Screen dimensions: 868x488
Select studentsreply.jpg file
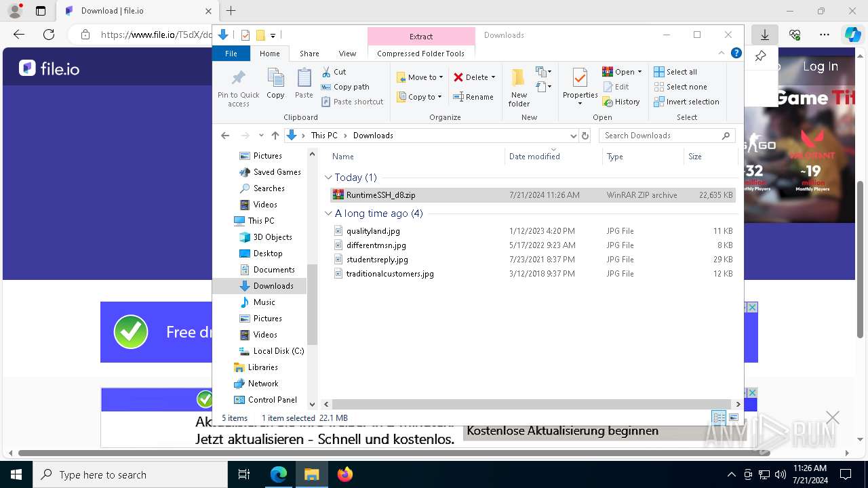click(532, 260)
